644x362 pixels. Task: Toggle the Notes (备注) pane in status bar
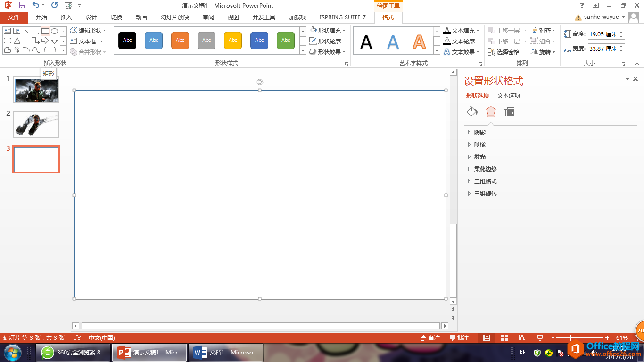430,338
